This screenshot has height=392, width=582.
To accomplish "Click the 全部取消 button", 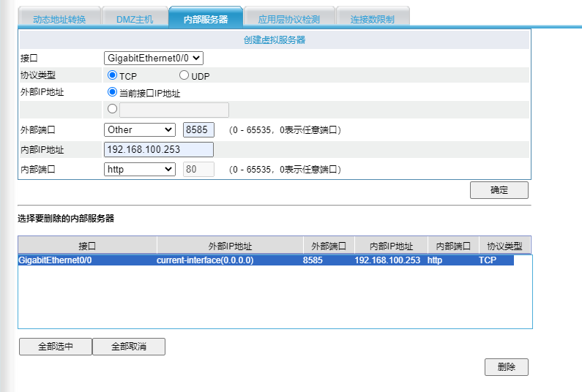I will point(129,347).
